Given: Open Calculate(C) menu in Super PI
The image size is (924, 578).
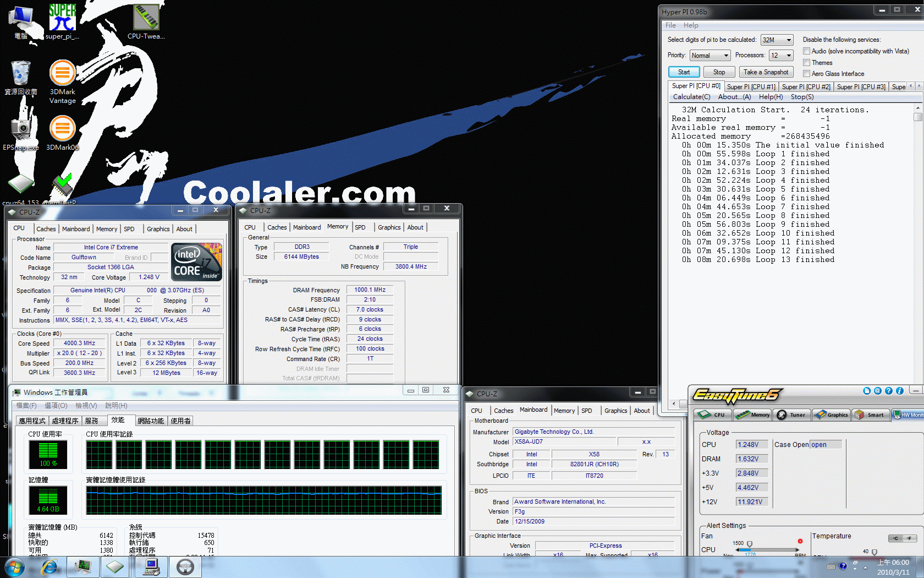Looking at the screenshot, I should [x=691, y=97].
